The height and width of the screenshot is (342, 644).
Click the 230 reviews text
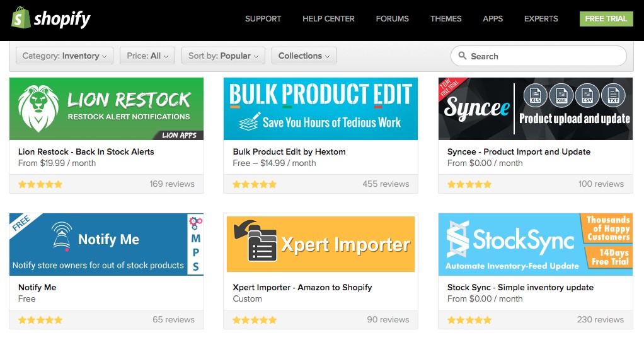[601, 319]
